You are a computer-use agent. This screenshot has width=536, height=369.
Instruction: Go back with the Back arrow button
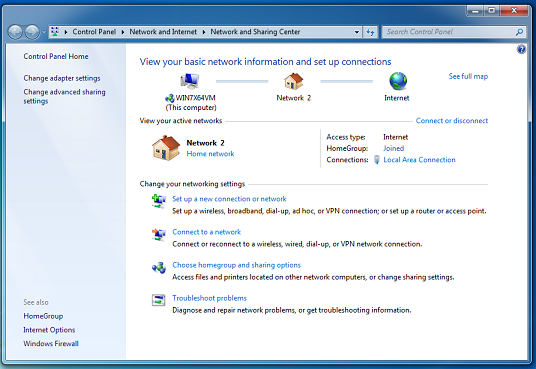point(15,32)
